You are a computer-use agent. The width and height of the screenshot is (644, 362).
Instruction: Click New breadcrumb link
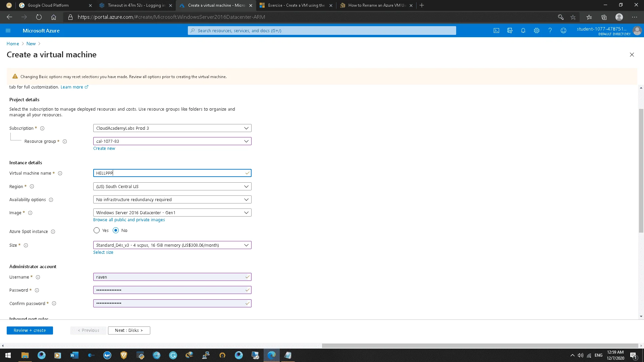[x=31, y=44]
